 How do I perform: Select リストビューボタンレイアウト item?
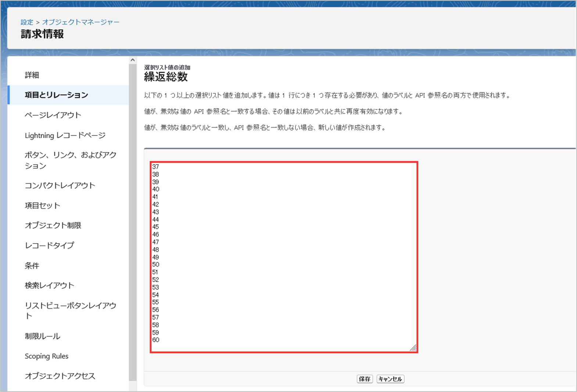point(70,310)
